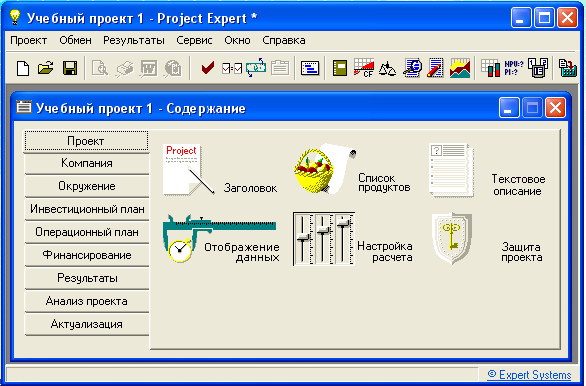Open the CF cash flow toolbar icon
The height and width of the screenshot is (386, 586).
point(364,68)
